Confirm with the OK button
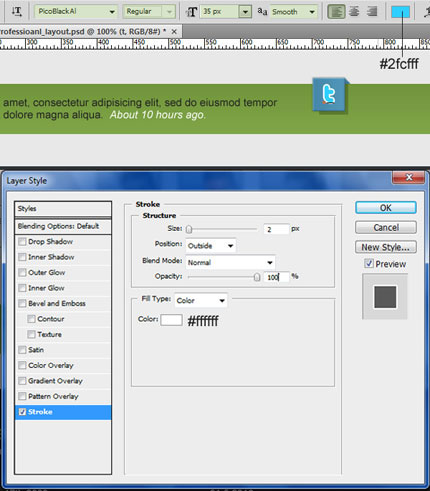This screenshot has height=491, width=430. [x=386, y=208]
